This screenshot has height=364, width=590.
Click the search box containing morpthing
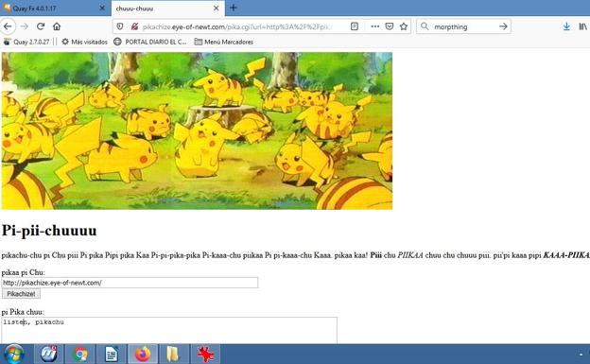coord(463,26)
